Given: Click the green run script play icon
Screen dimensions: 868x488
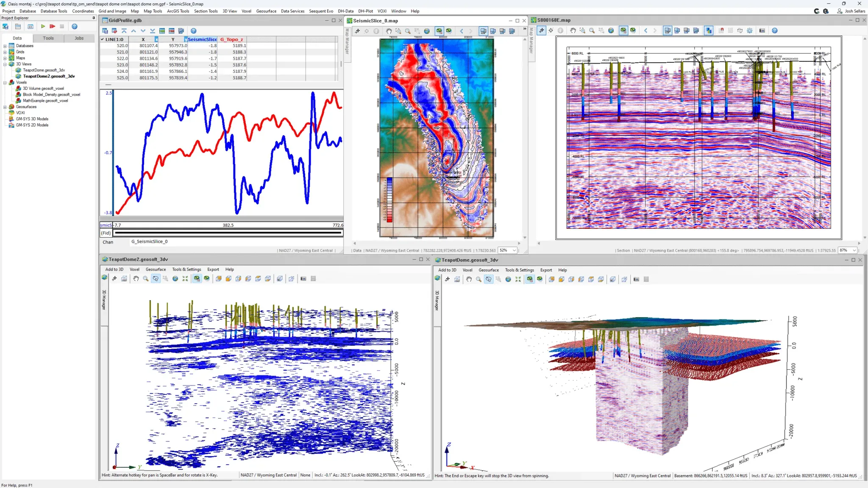Looking at the screenshot, I should 43,26.
